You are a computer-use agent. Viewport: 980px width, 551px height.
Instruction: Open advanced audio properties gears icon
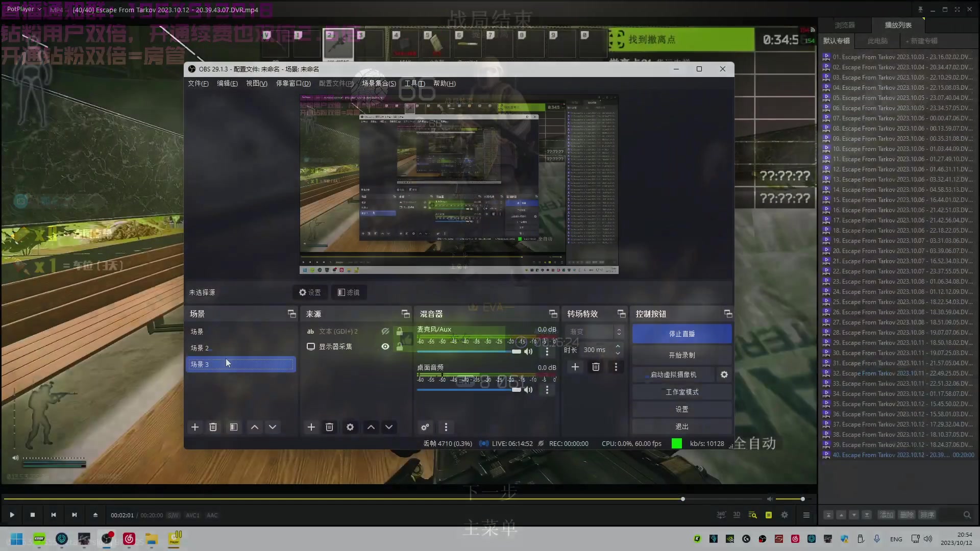pyautogui.click(x=425, y=427)
